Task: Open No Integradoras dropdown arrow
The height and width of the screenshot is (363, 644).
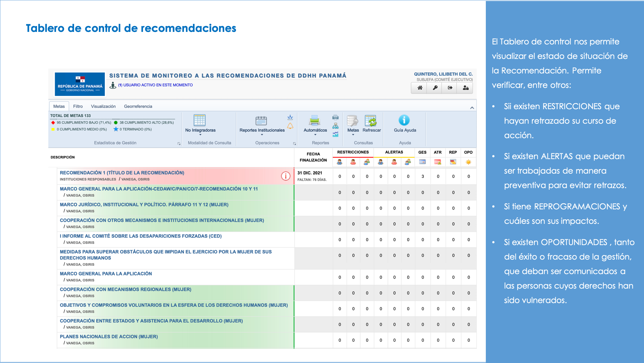Action: tap(200, 135)
